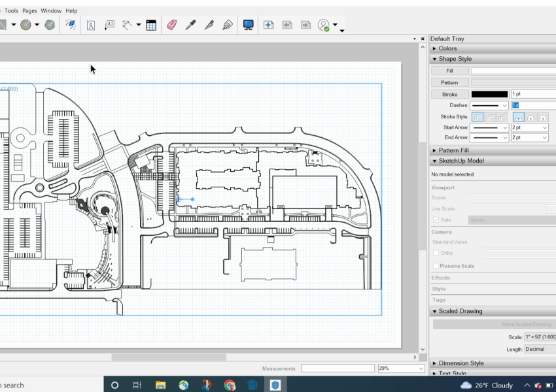Open the Pages menu
This screenshot has height=392, width=556.
(29, 11)
